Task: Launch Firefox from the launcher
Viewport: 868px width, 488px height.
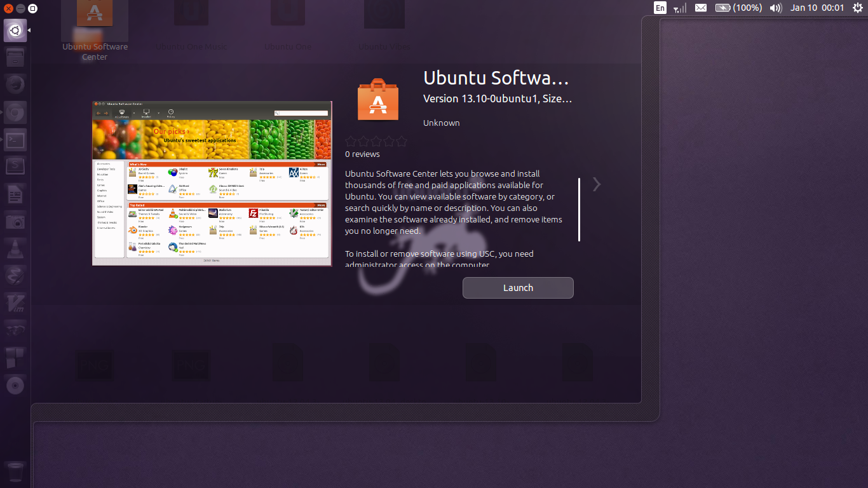Action: tap(15, 85)
